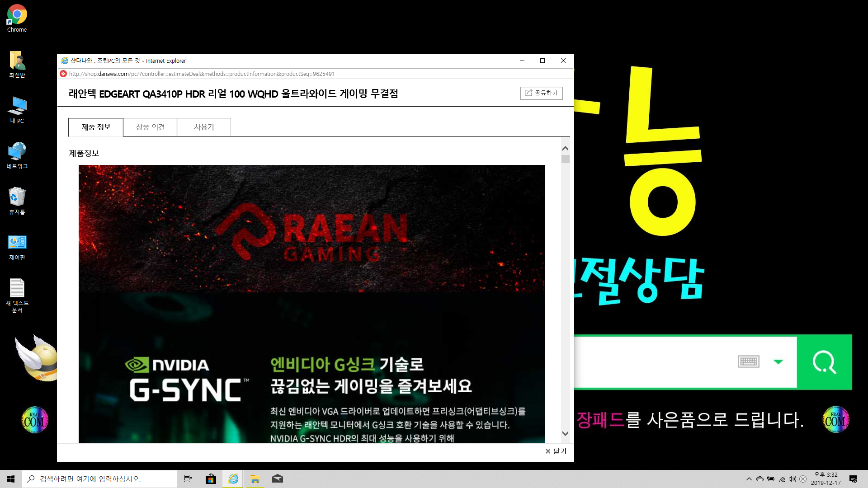This screenshot has height=488, width=868.
Task: Select the 제어판 control panel icon
Action: point(17,248)
